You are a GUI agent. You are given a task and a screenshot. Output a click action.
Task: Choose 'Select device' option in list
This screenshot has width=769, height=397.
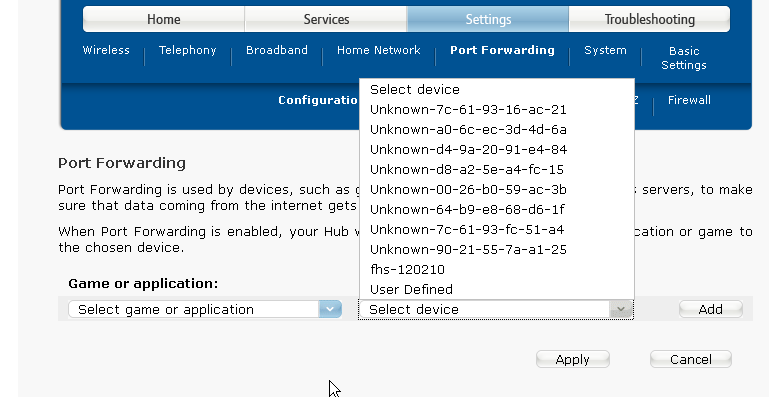click(497, 89)
